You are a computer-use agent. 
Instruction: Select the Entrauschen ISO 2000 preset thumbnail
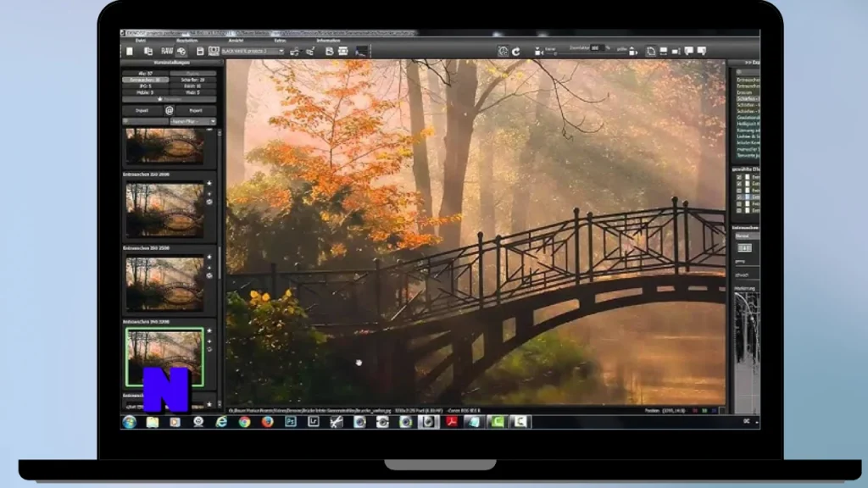click(x=164, y=210)
